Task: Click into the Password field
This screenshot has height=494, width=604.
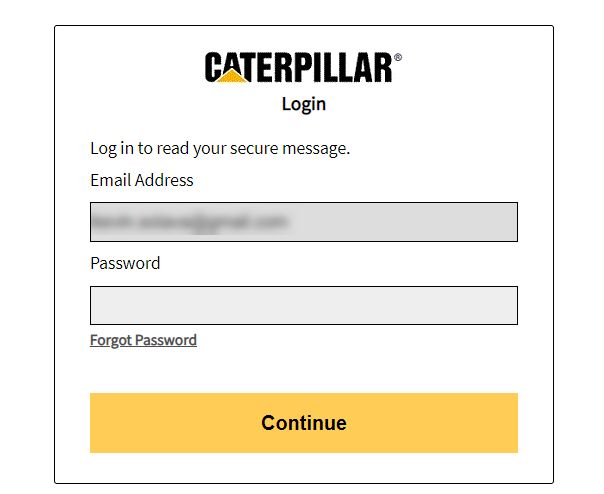Action: pyautogui.click(x=304, y=305)
